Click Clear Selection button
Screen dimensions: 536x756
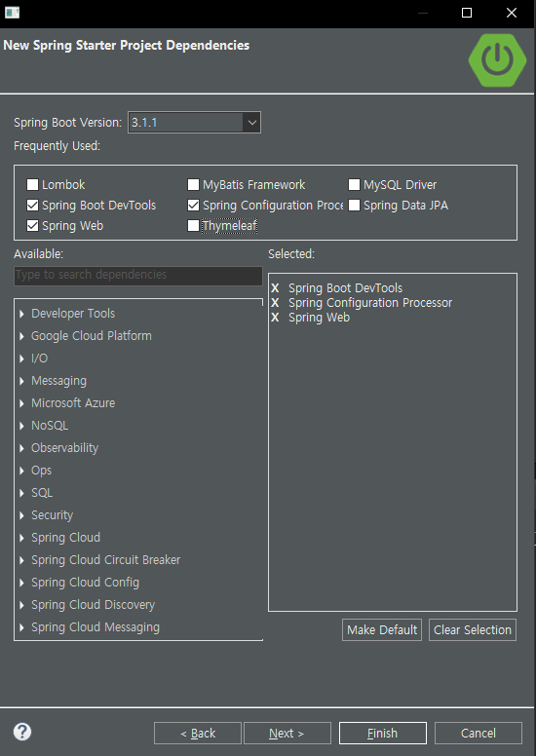coord(473,630)
